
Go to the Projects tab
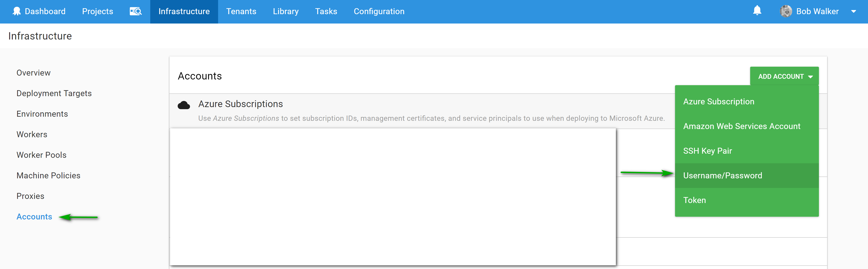coord(97,11)
